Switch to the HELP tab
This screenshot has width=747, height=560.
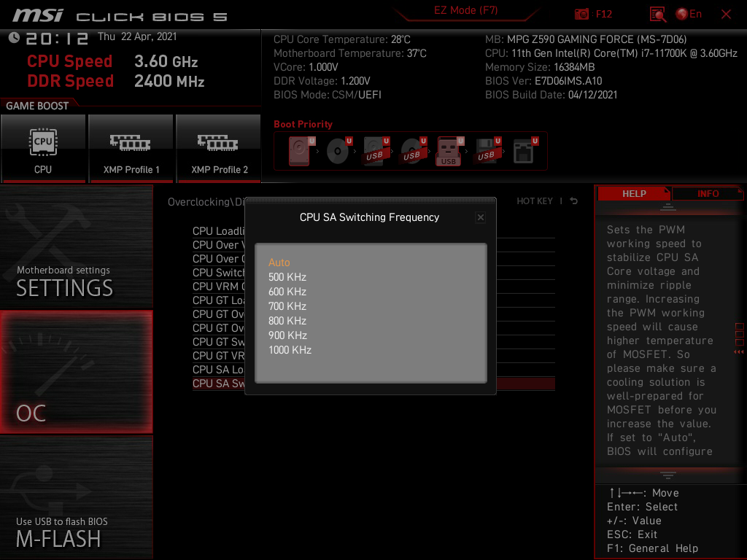[x=634, y=194]
